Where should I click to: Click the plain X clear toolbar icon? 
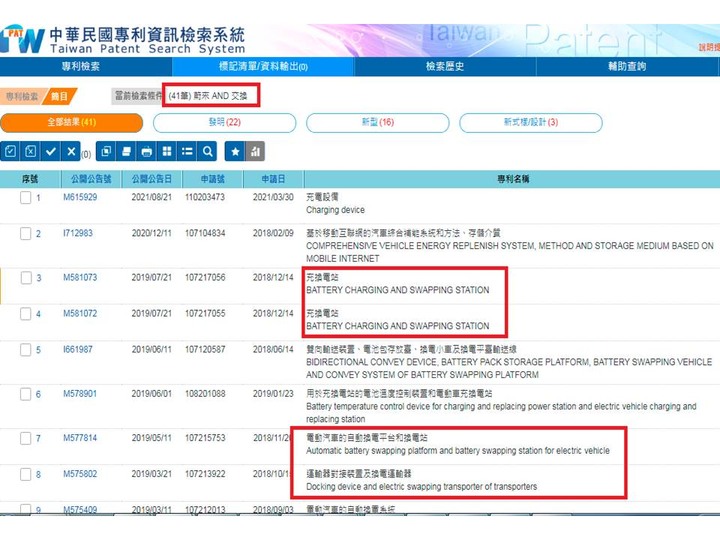click(x=71, y=151)
